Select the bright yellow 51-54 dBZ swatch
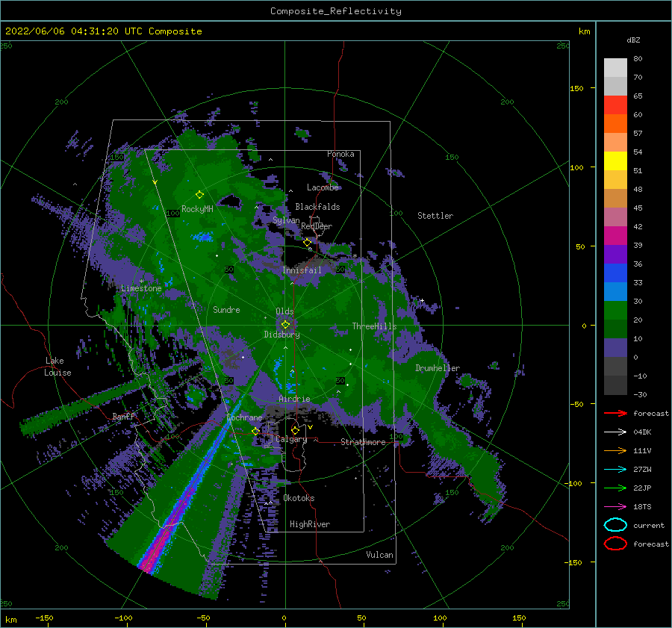Screen dimensions: 672x628 (x=615, y=161)
